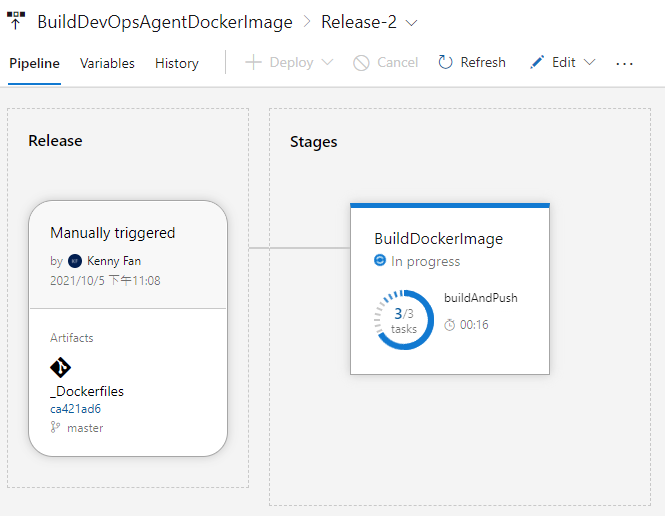Open the release pipeline icon at top left
The height and width of the screenshot is (516, 665).
(x=16, y=21)
